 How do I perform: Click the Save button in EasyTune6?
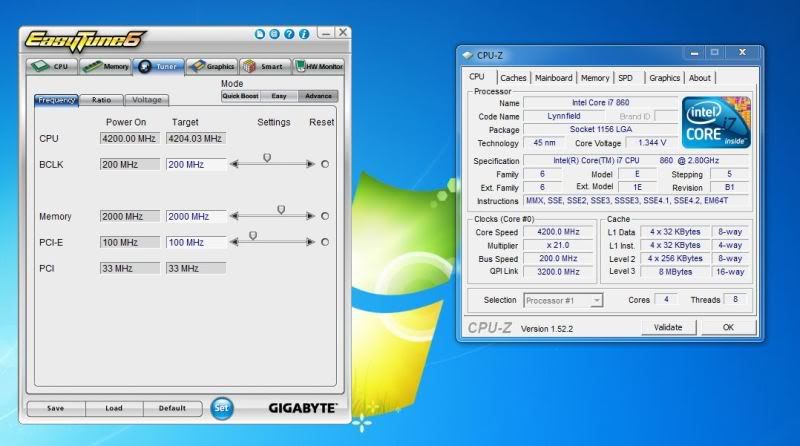[x=56, y=409]
